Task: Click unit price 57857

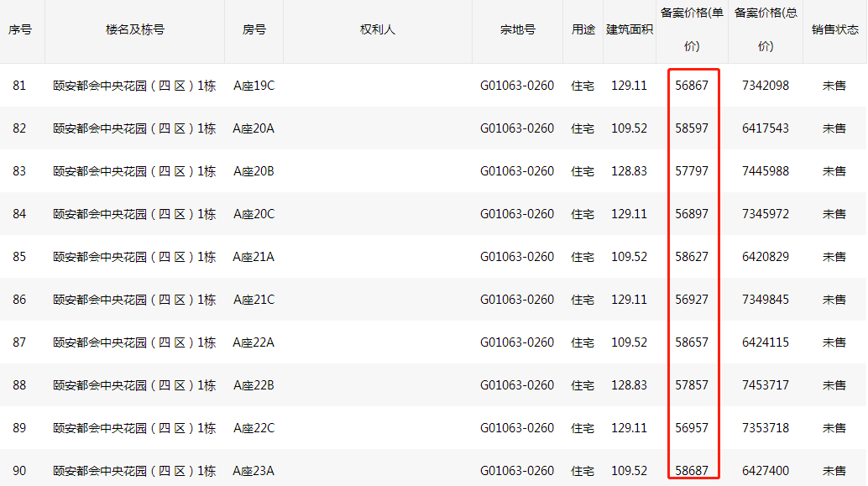Action: pyautogui.click(x=692, y=385)
